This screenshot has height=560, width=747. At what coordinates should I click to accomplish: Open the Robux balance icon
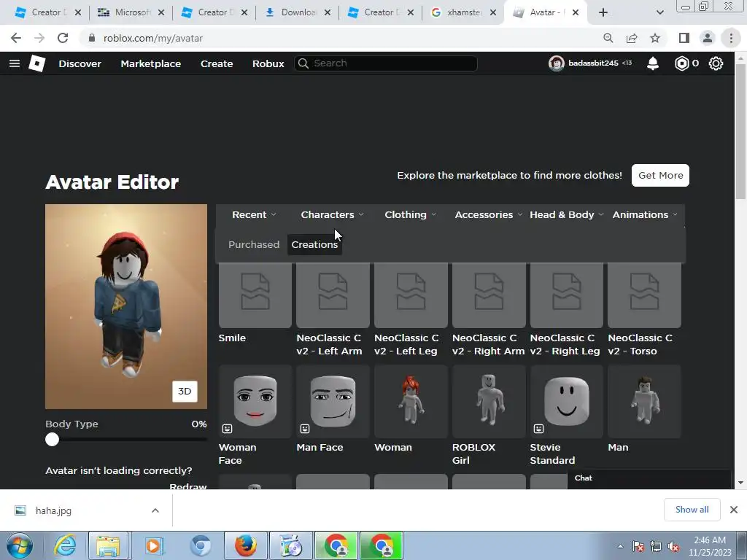[x=682, y=63]
